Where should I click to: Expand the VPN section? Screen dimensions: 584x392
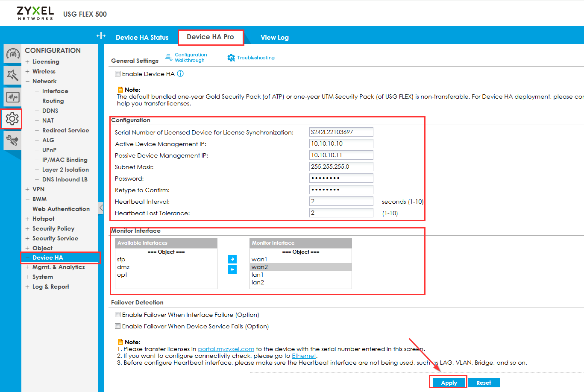pos(27,189)
